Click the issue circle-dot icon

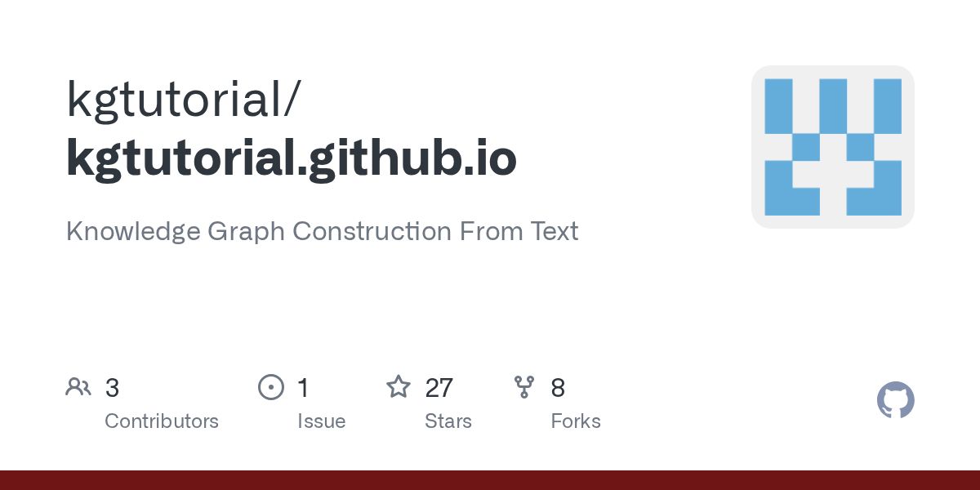pyautogui.click(x=271, y=387)
